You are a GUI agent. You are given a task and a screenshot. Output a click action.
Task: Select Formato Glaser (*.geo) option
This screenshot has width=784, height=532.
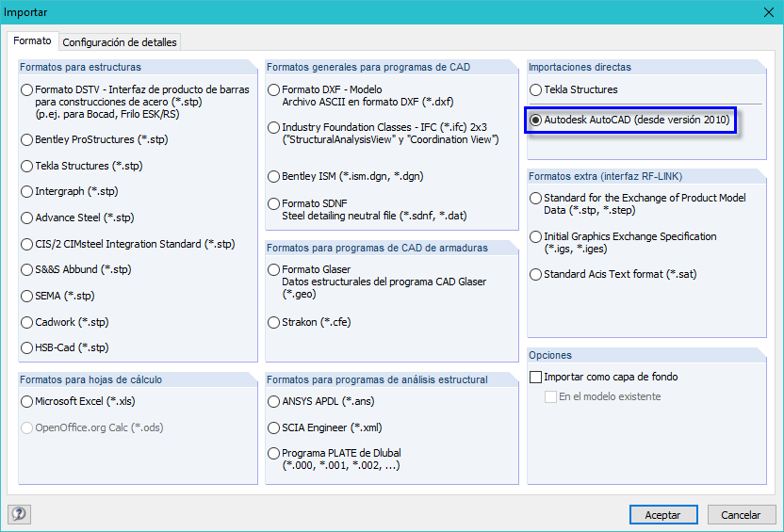pyautogui.click(x=273, y=269)
